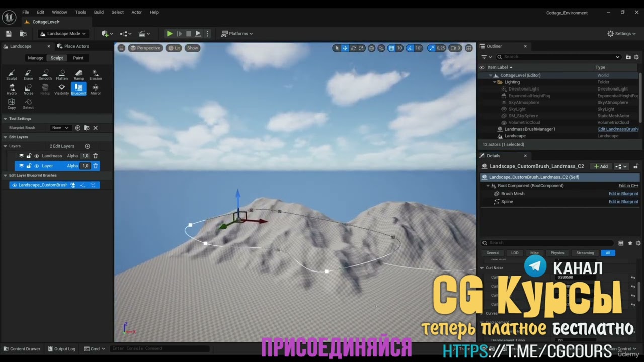Open the File menu

click(x=25, y=12)
